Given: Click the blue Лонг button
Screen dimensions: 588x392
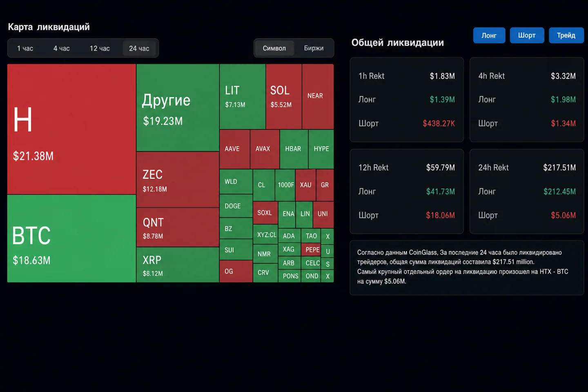Looking at the screenshot, I should click(489, 36).
